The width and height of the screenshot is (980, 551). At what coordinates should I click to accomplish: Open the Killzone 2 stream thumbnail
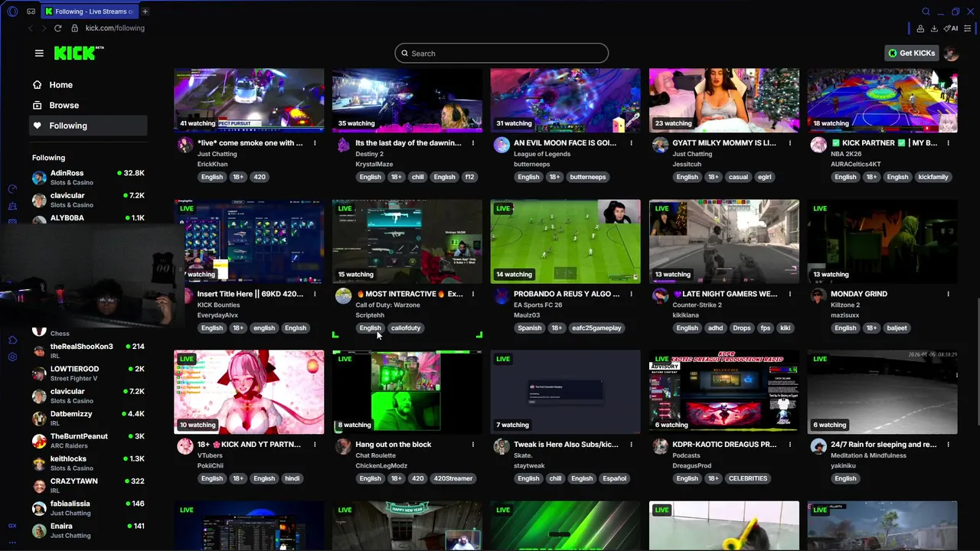coord(882,241)
